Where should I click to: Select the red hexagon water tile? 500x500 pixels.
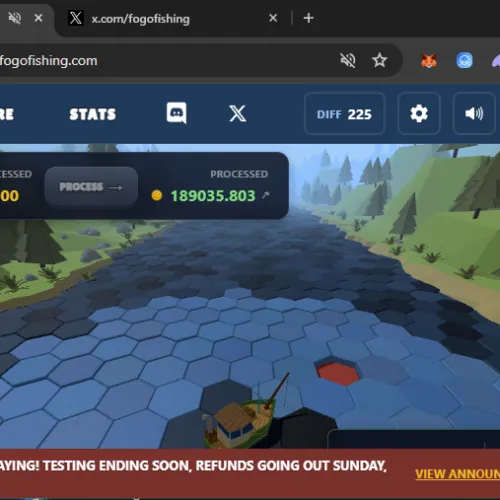(338, 373)
